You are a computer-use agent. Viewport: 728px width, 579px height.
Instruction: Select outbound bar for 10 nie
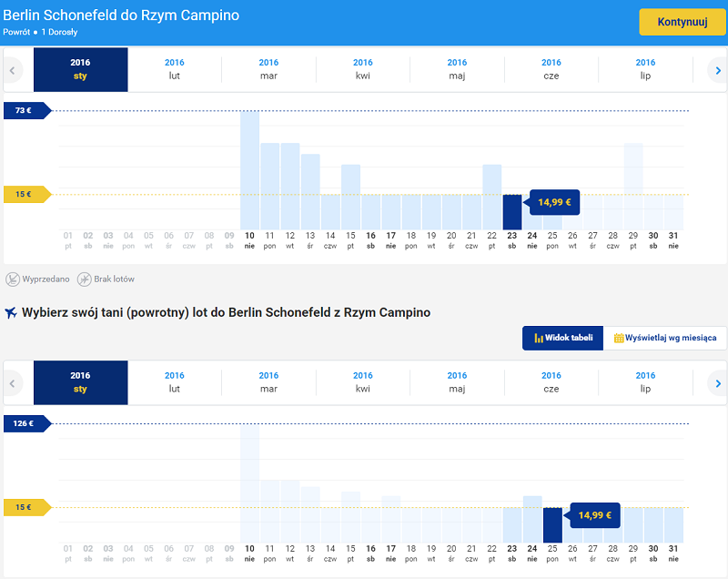(249, 170)
